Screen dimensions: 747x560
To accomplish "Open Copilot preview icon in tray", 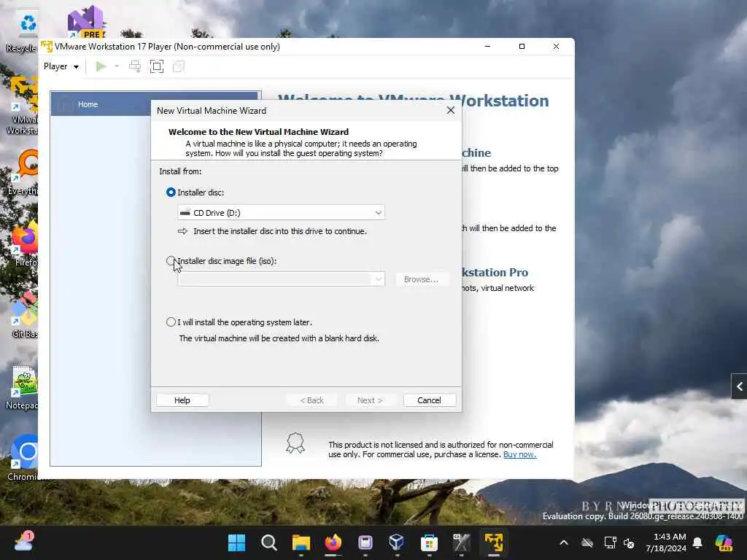I will [x=724, y=542].
